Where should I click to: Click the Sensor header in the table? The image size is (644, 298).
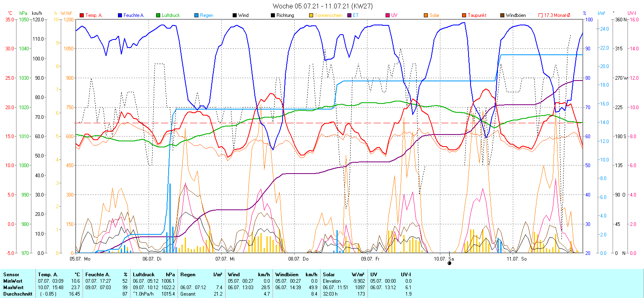11,275
